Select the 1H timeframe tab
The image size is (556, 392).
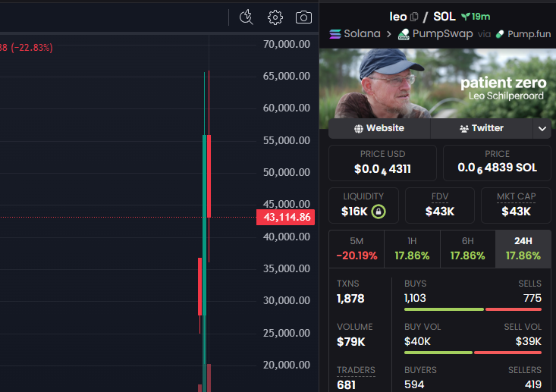tap(412, 249)
